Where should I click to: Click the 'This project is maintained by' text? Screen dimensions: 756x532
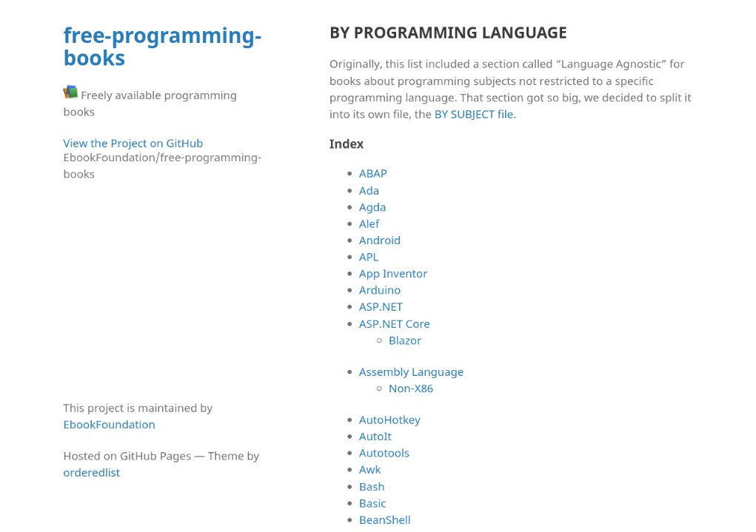[x=138, y=408]
